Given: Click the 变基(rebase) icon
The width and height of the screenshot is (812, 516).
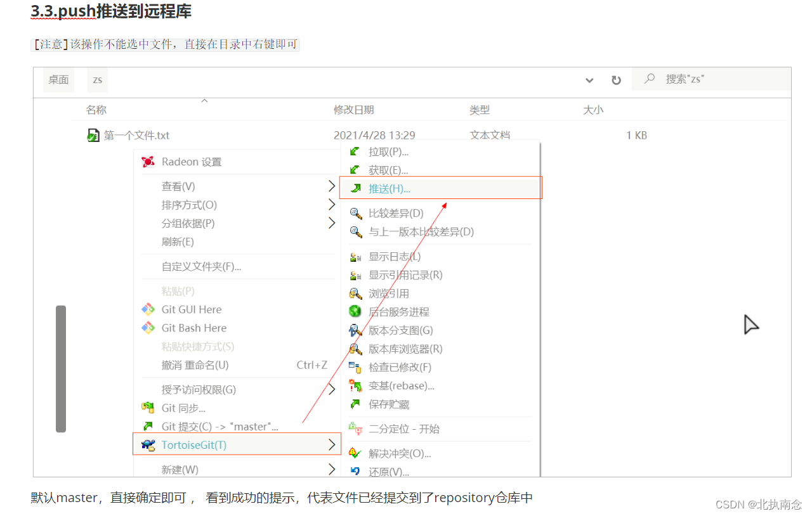Looking at the screenshot, I should coord(355,385).
